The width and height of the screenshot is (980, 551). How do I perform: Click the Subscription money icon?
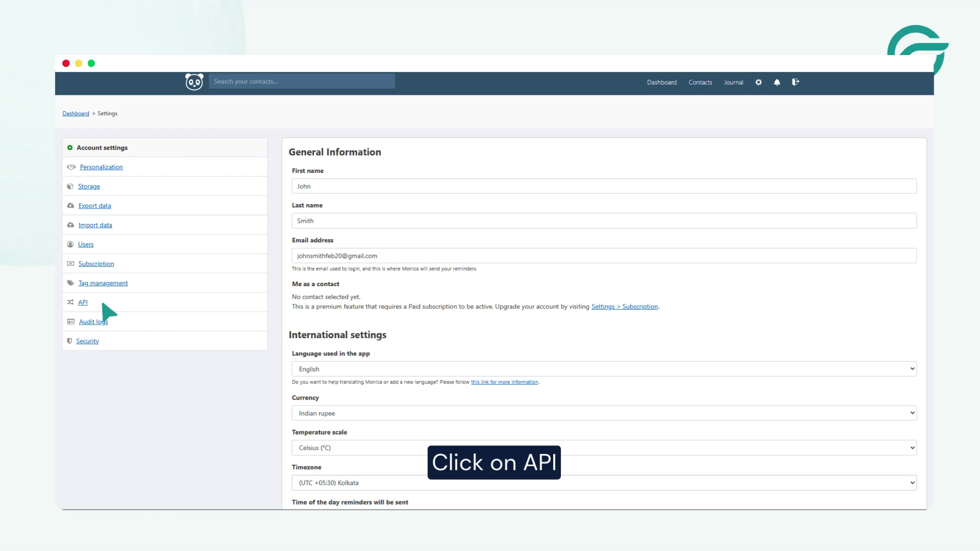pos(70,264)
